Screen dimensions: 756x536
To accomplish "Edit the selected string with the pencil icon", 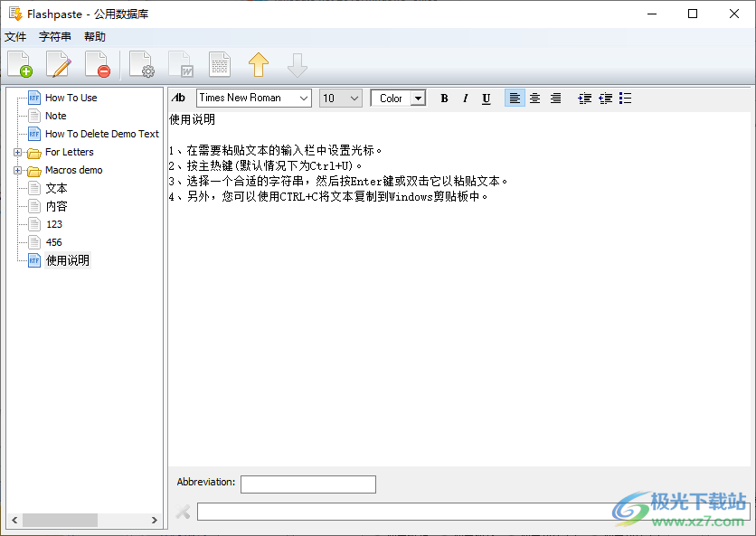I will point(56,64).
